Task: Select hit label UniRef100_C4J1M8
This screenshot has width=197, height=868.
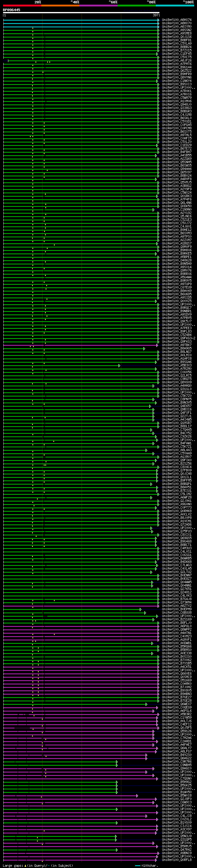Action: click(x=176, y=115)
